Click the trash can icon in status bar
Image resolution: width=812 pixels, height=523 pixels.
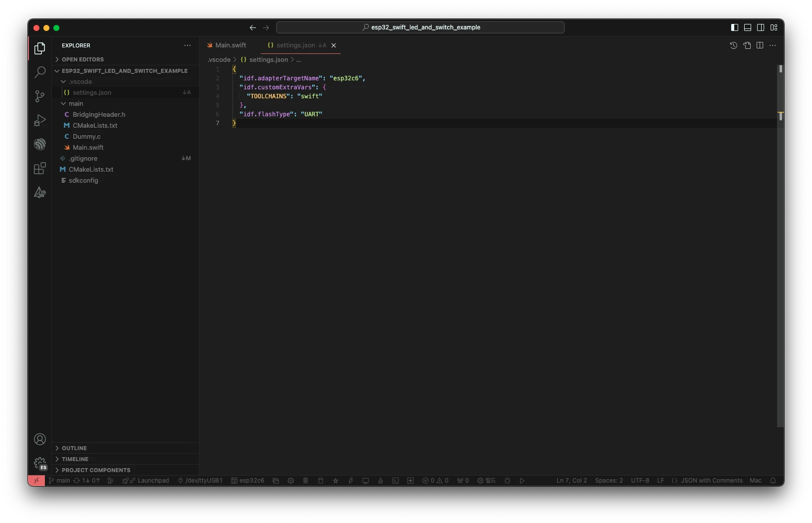(306, 481)
